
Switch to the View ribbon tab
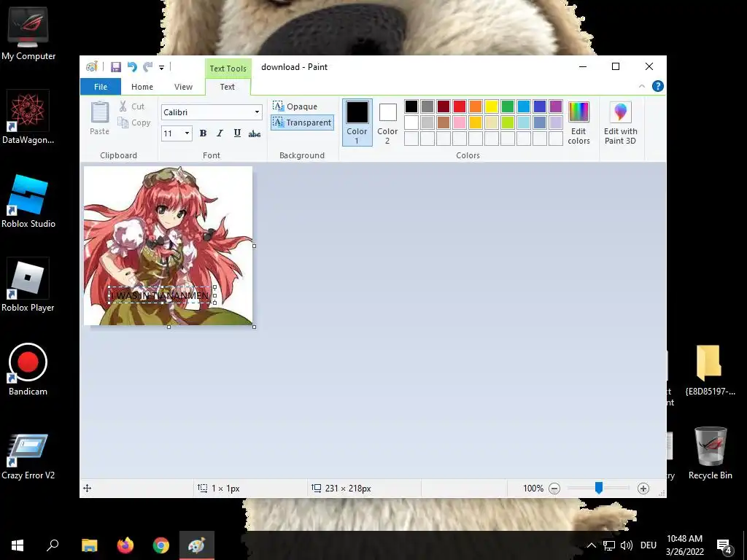tap(183, 87)
